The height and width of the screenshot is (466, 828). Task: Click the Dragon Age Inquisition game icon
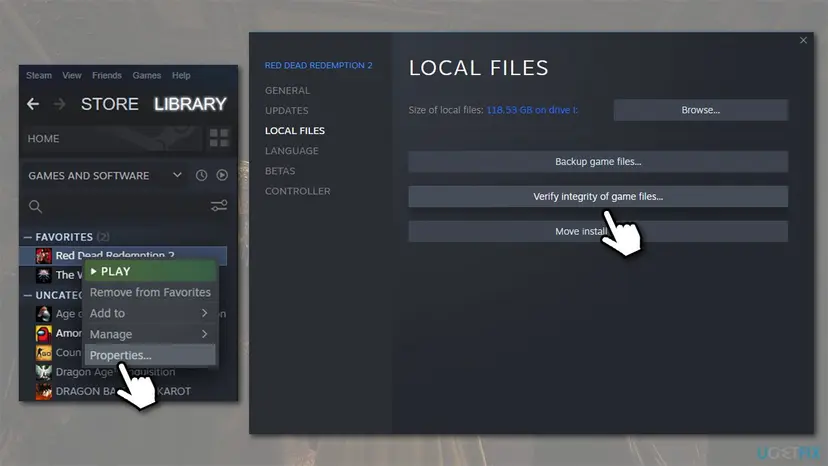[44, 372]
